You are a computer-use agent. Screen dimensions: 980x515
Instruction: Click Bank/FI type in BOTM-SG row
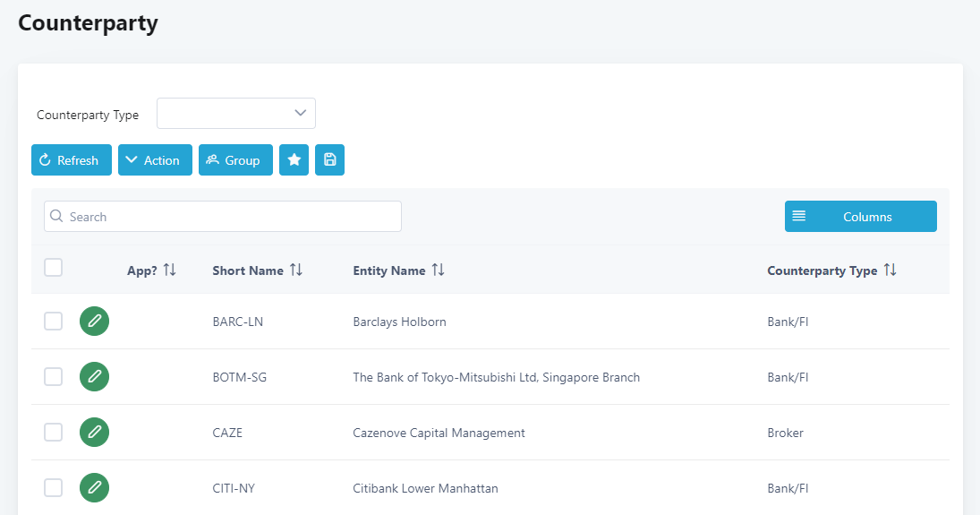pyautogui.click(x=788, y=377)
